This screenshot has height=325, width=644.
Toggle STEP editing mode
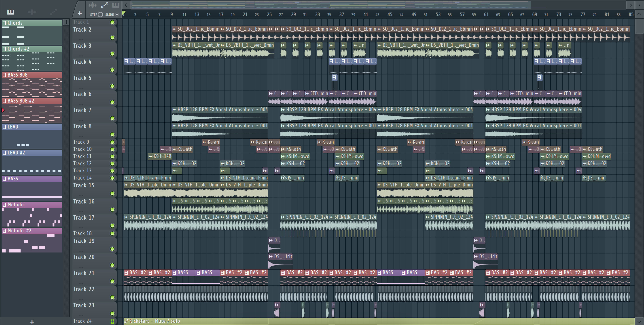100,15
